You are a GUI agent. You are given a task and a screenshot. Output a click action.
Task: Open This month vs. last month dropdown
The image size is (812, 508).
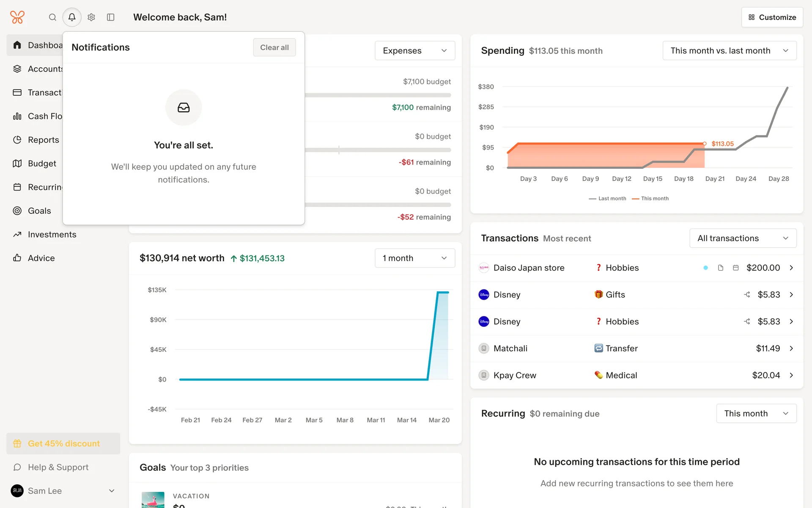(x=729, y=51)
